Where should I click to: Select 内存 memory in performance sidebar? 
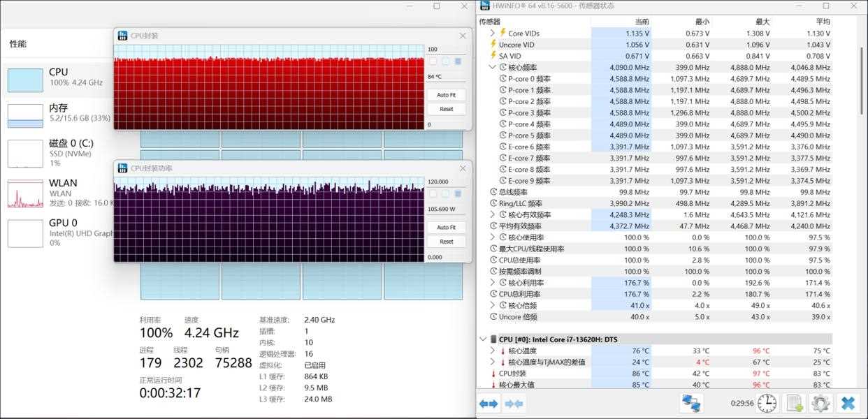coord(25,115)
